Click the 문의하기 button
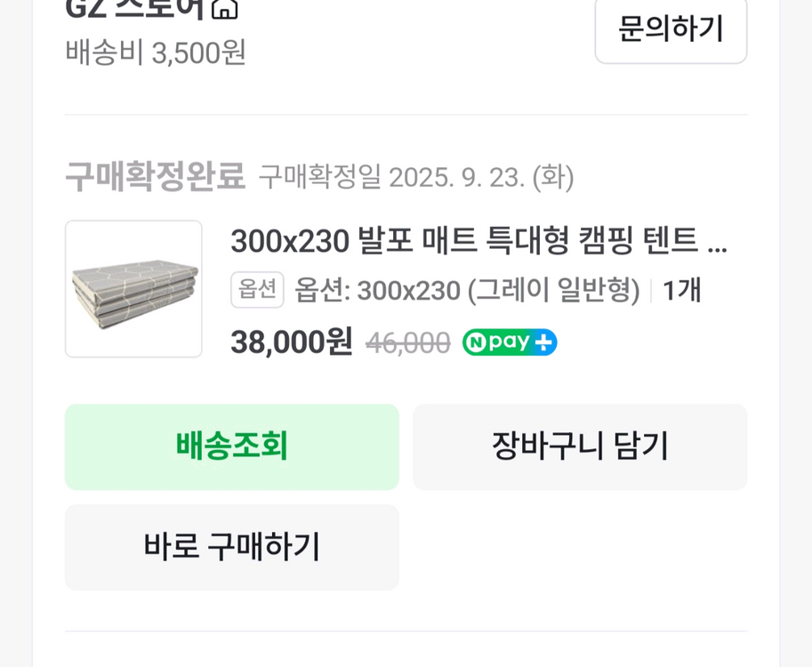This screenshot has width=812, height=667. 671,28
